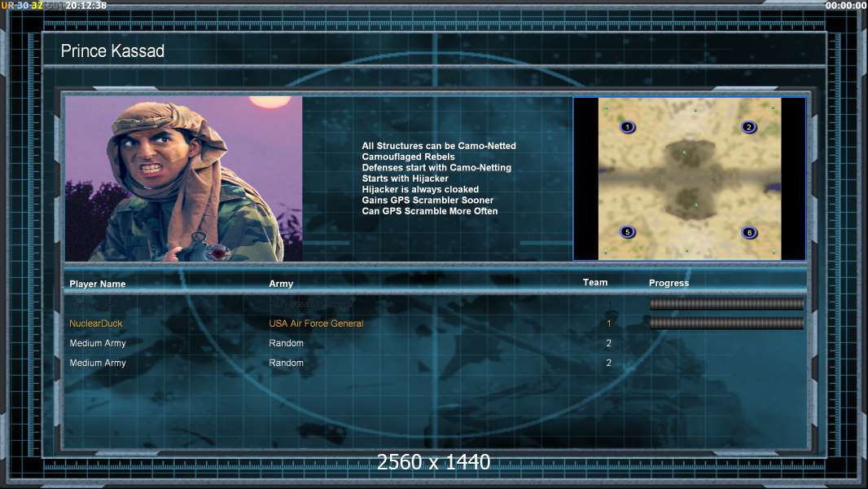Screen dimensions: 868x489
Task: Click NuclearDuck's team number 1
Action: (608, 324)
